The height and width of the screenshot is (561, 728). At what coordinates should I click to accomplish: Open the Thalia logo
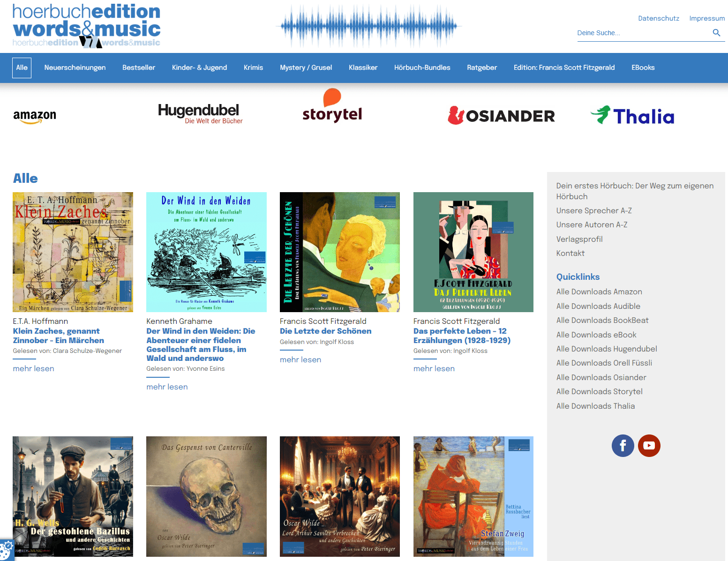click(632, 116)
